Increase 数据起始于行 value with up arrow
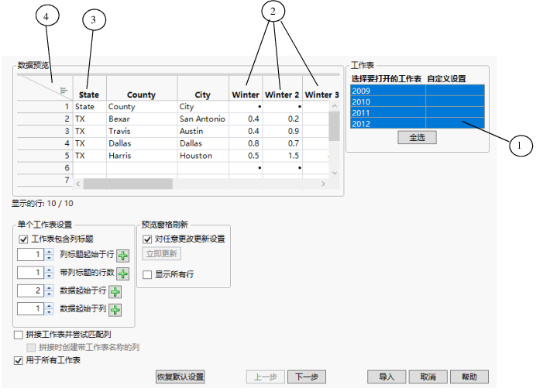The width and height of the screenshot is (550, 392). click(49, 287)
